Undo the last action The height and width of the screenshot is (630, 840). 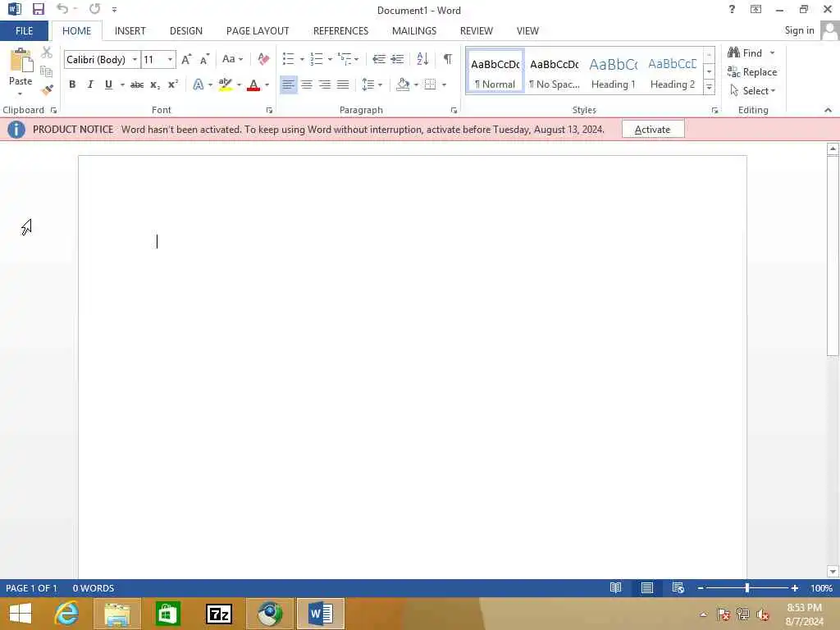point(62,8)
